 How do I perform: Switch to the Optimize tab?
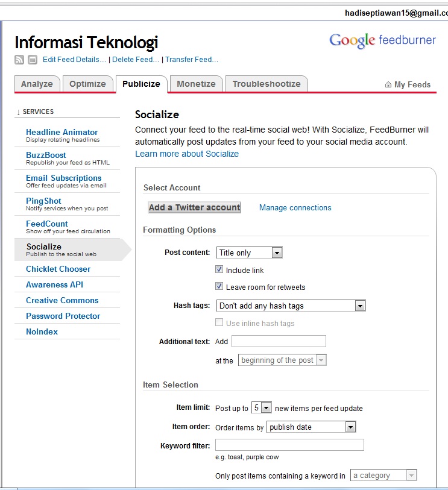coord(87,84)
